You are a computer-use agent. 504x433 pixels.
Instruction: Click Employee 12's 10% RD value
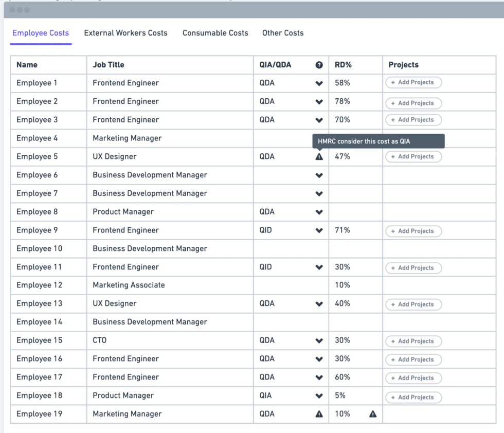pyautogui.click(x=343, y=285)
